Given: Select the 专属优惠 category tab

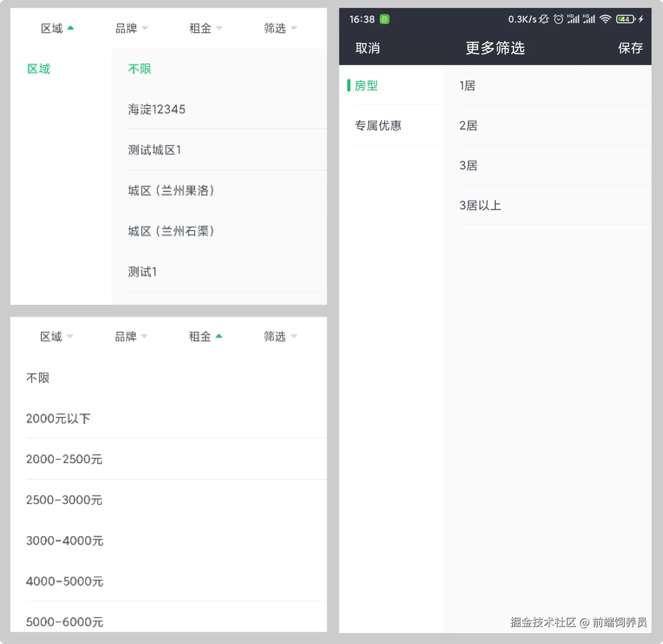Looking at the screenshot, I should (x=392, y=125).
